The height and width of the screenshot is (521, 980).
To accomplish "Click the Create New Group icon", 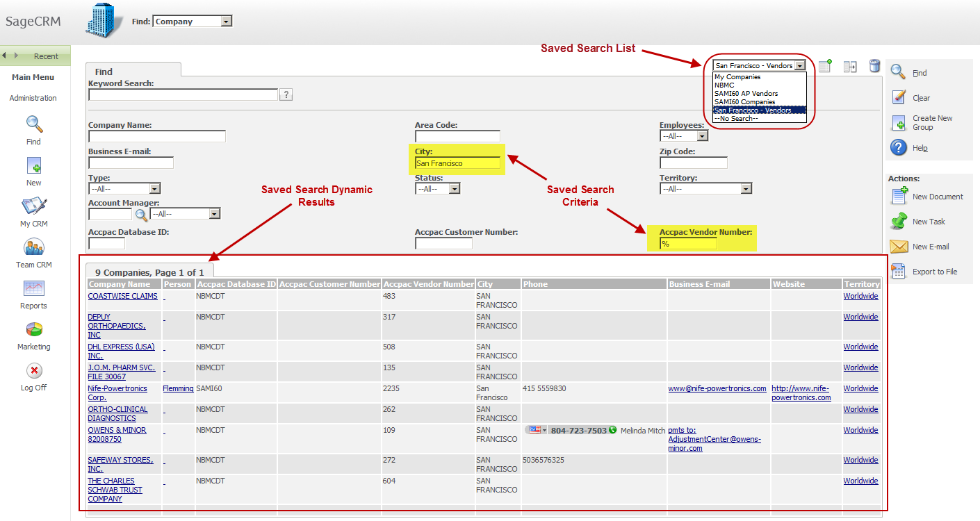I will (899, 123).
